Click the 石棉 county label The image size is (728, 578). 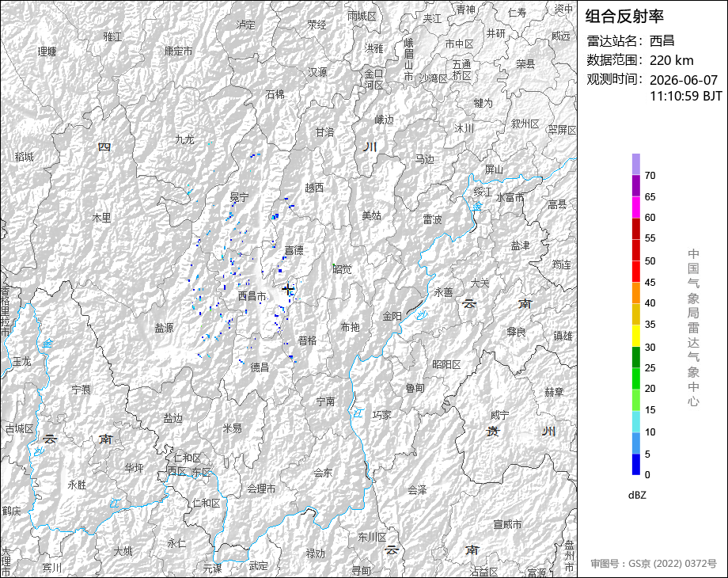pos(275,94)
